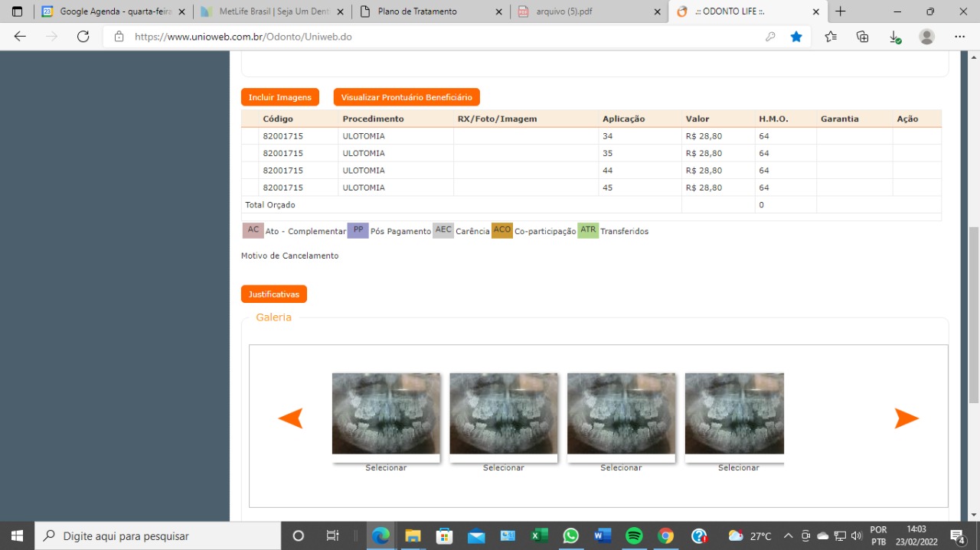
Task: Open Microsoft Store from the taskbar
Action: [x=444, y=535]
